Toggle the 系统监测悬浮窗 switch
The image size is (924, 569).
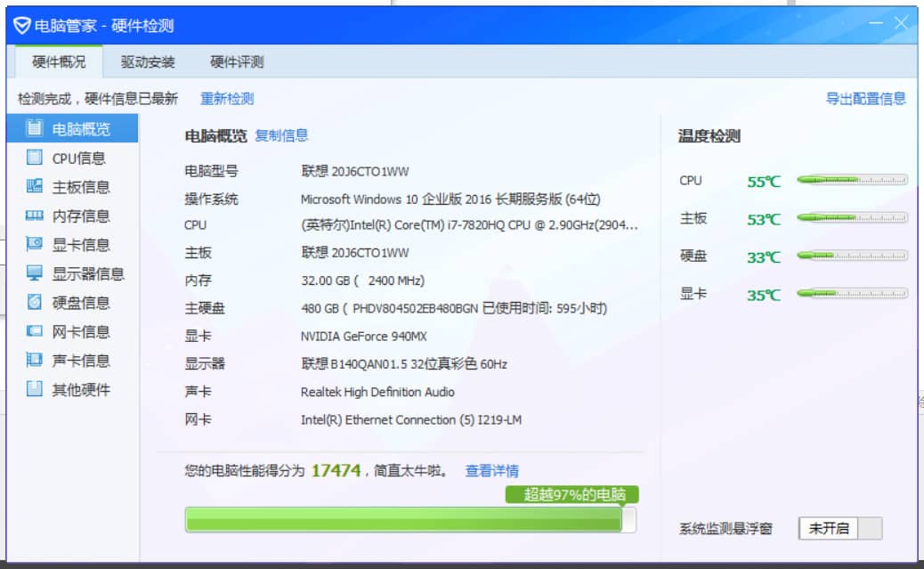tap(840, 528)
